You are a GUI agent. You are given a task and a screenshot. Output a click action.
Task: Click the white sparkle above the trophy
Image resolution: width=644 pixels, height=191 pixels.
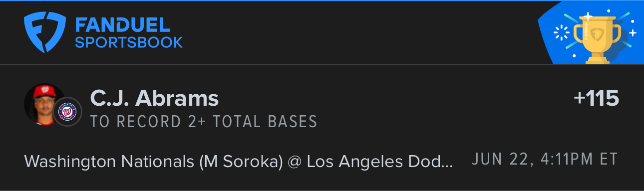pos(589,16)
